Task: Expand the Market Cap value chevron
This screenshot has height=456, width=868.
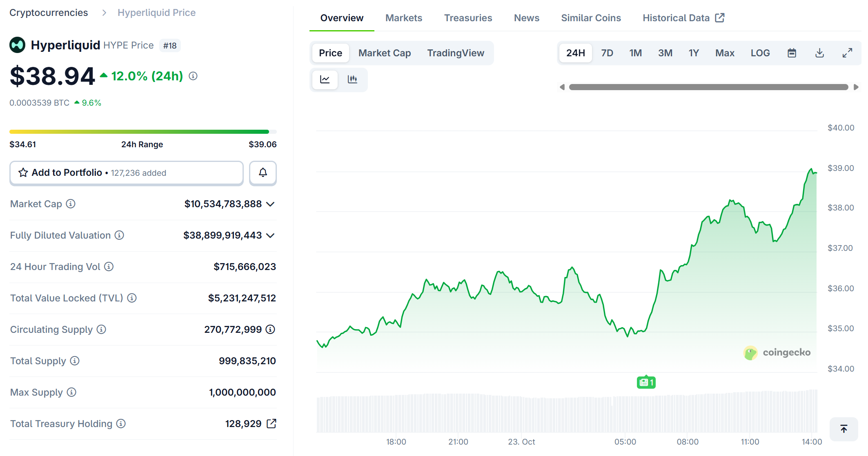Action: coord(270,204)
